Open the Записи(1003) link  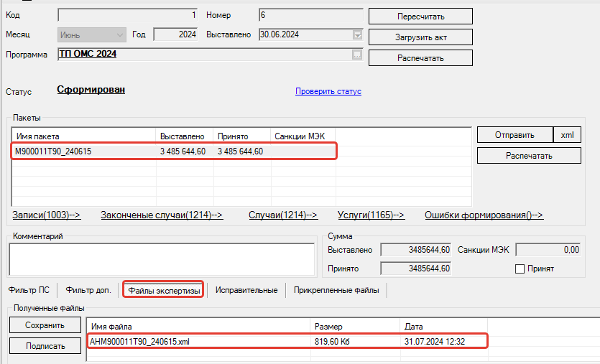point(47,215)
